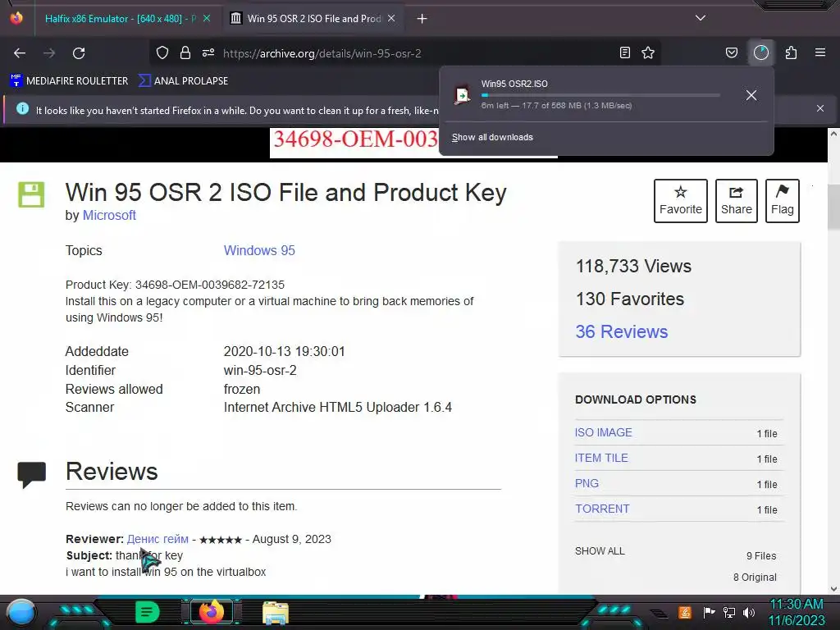This screenshot has height=630, width=840.
Task: Open the Start orb on taskbar
Action: pos(21,613)
